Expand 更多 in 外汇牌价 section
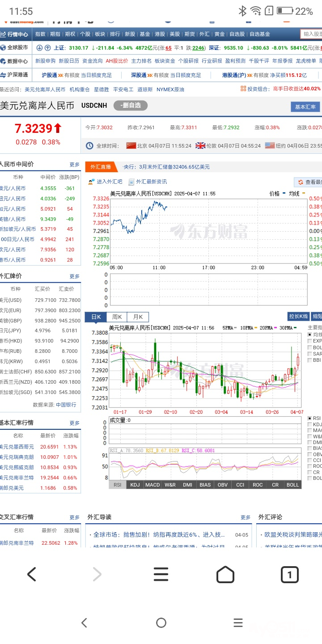The width and height of the screenshot is (322, 644). [x=74, y=276]
